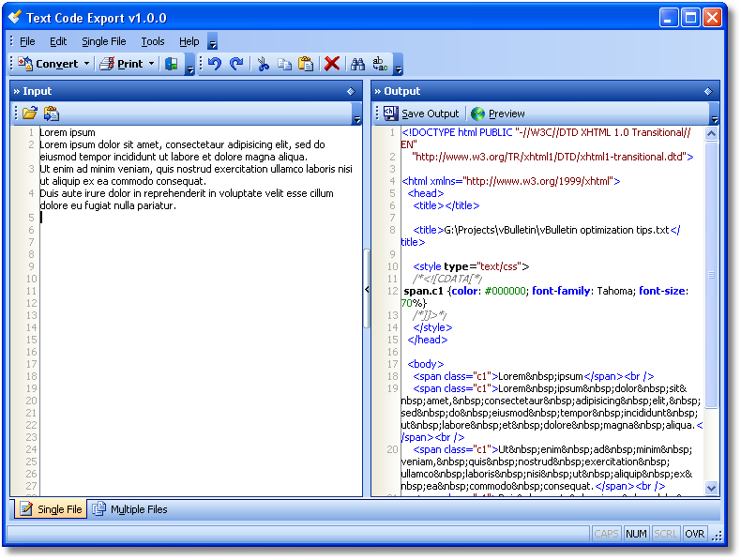Click the red X Delete icon
This screenshot has width=741, height=560.
point(332,64)
